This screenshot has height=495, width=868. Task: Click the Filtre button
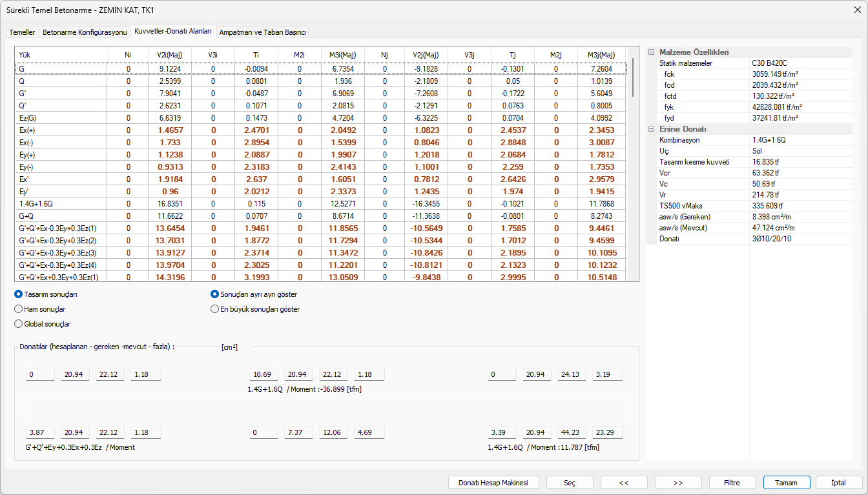pos(732,483)
